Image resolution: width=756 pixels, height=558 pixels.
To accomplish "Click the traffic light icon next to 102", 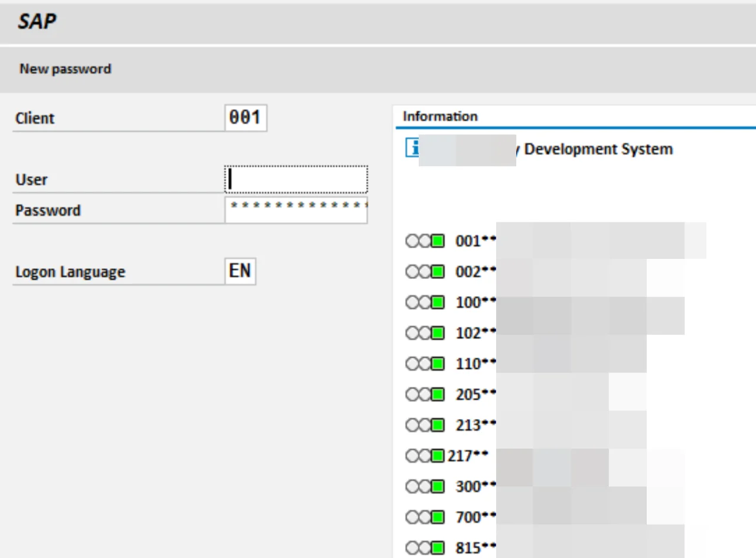I will (x=425, y=333).
